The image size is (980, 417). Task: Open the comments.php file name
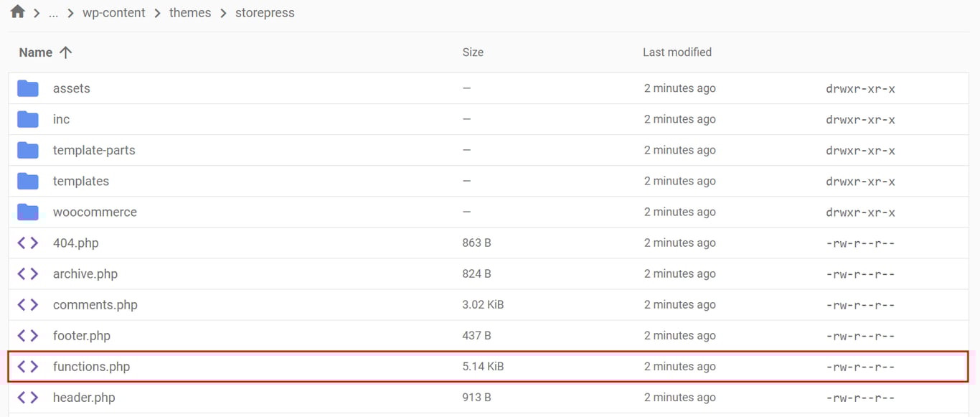click(95, 304)
